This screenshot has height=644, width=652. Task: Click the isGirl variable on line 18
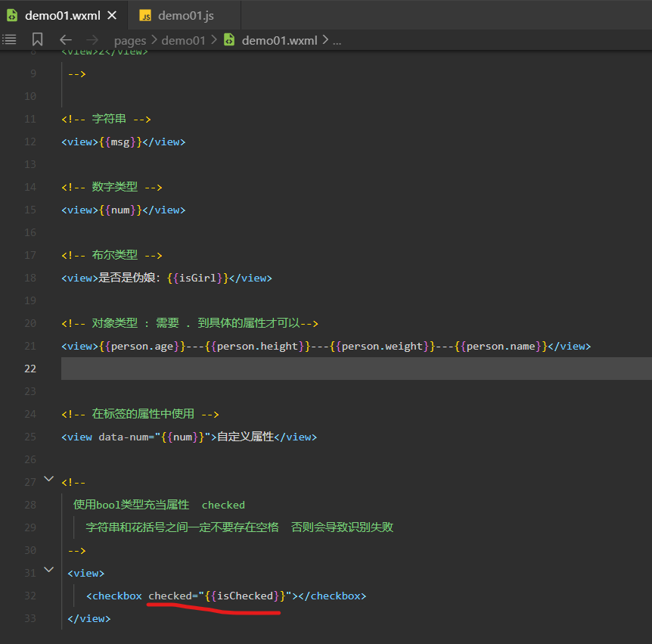pyautogui.click(x=197, y=278)
